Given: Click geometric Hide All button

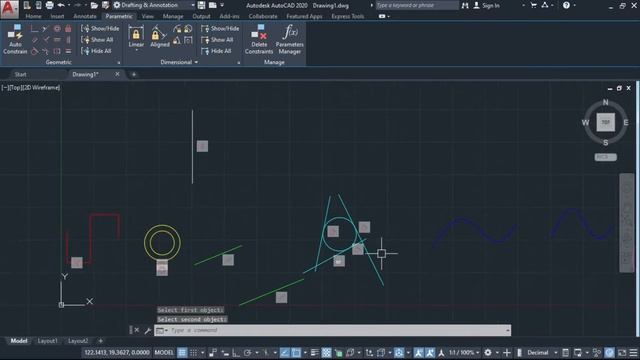Looking at the screenshot, I should point(96,51).
